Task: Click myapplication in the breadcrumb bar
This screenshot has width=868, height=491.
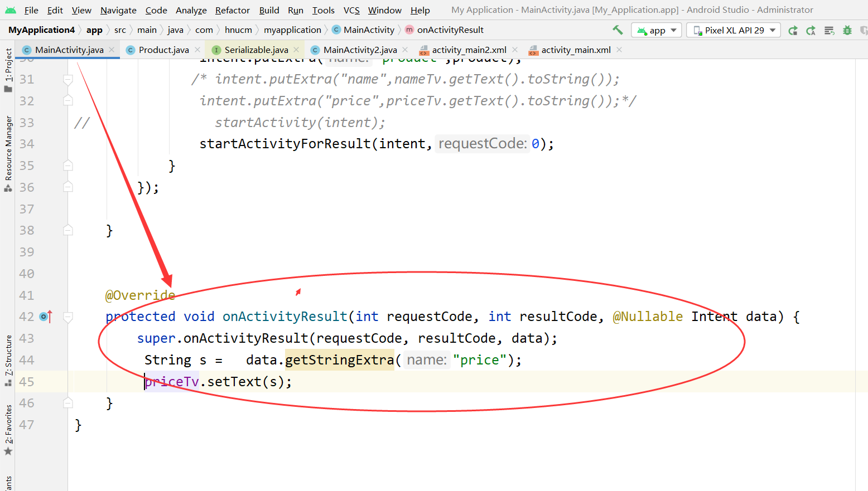Action: pyautogui.click(x=292, y=30)
